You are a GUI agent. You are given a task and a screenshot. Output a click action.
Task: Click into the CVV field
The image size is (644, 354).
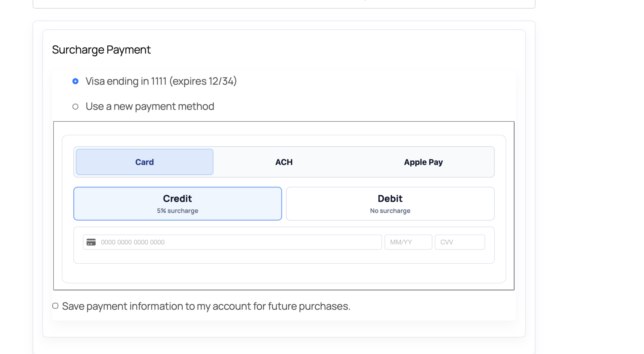460,242
